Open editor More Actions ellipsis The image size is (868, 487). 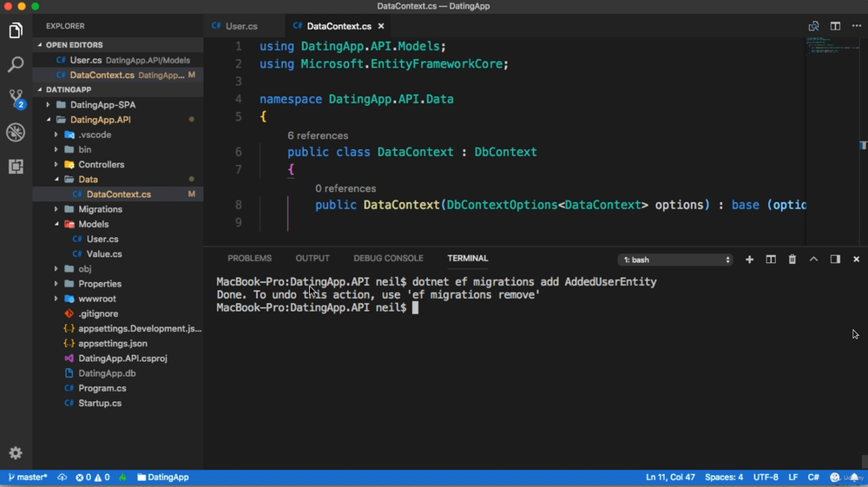(857, 26)
